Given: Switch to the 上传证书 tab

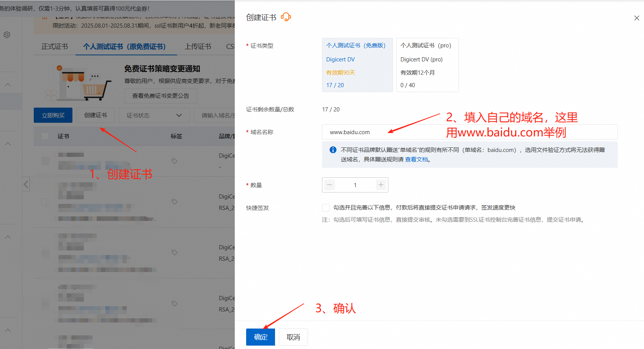Looking at the screenshot, I should (198, 47).
